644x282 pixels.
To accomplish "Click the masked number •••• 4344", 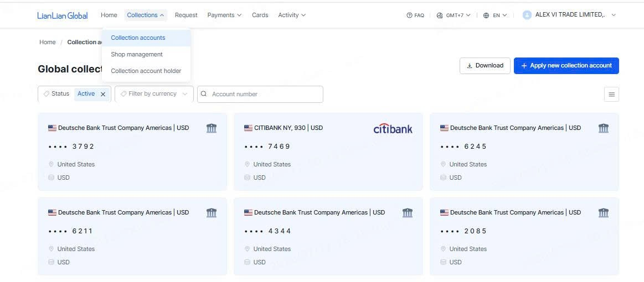I will (267, 231).
